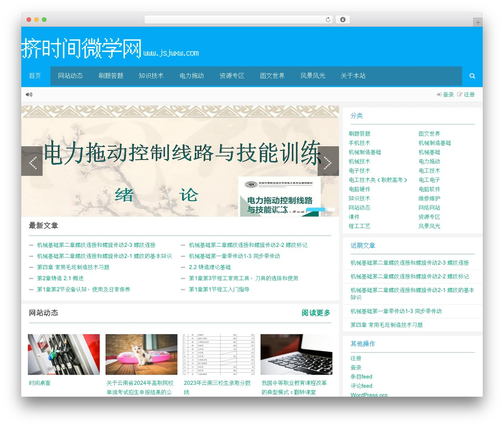Open latest article 2.2 铸造理论基础
504x427 pixels.
[x=210, y=267]
